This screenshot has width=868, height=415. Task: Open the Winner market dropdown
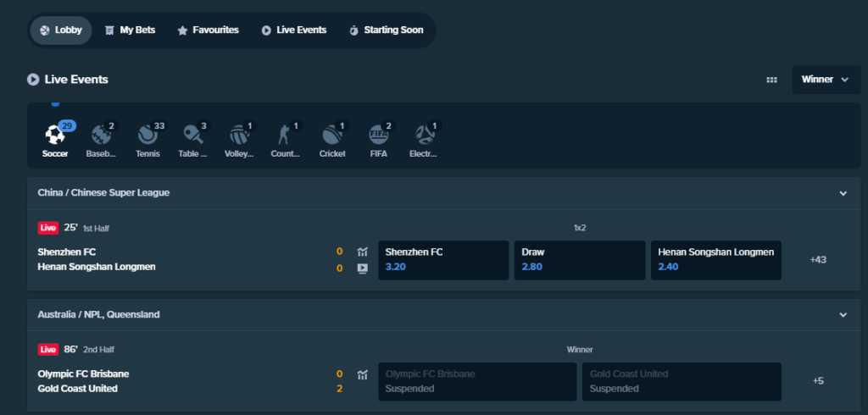pos(826,80)
